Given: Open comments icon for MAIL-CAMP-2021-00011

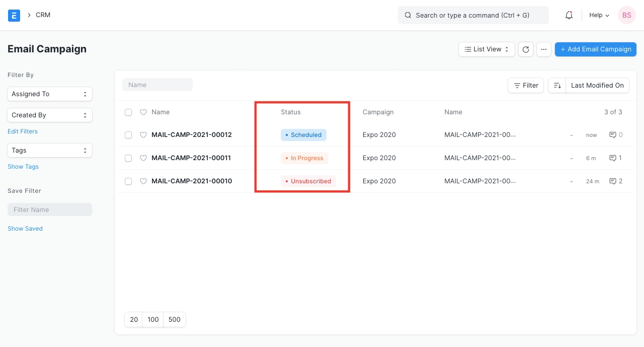Looking at the screenshot, I should [613, 158].
